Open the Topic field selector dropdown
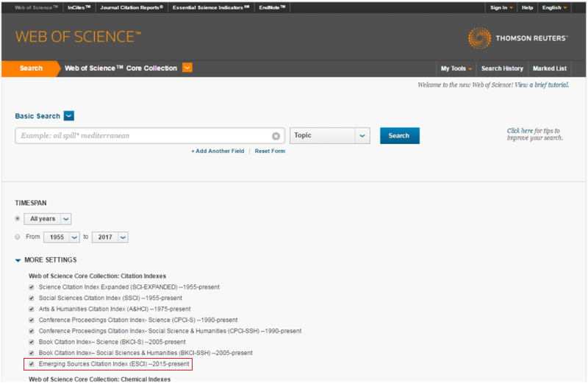Image resolution: width=588 pixels, height=383 pixels. pos(329,135)
